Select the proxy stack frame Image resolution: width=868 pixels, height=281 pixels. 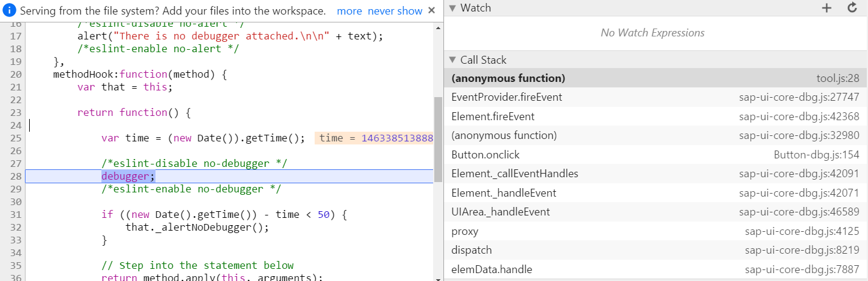pyautogui.click(x=655, y=231)
